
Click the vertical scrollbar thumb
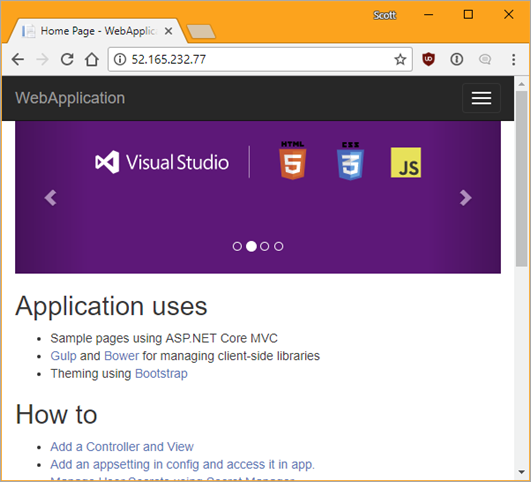[x=522, y=179]
